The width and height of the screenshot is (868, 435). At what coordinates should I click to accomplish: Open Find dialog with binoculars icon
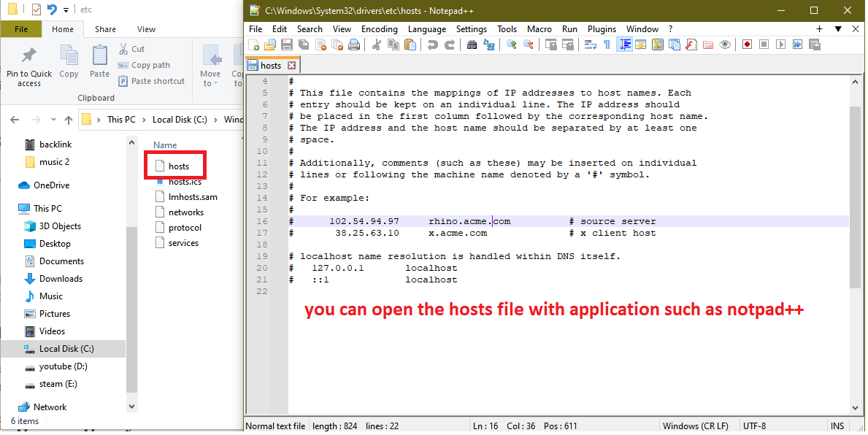pos(472,45)
